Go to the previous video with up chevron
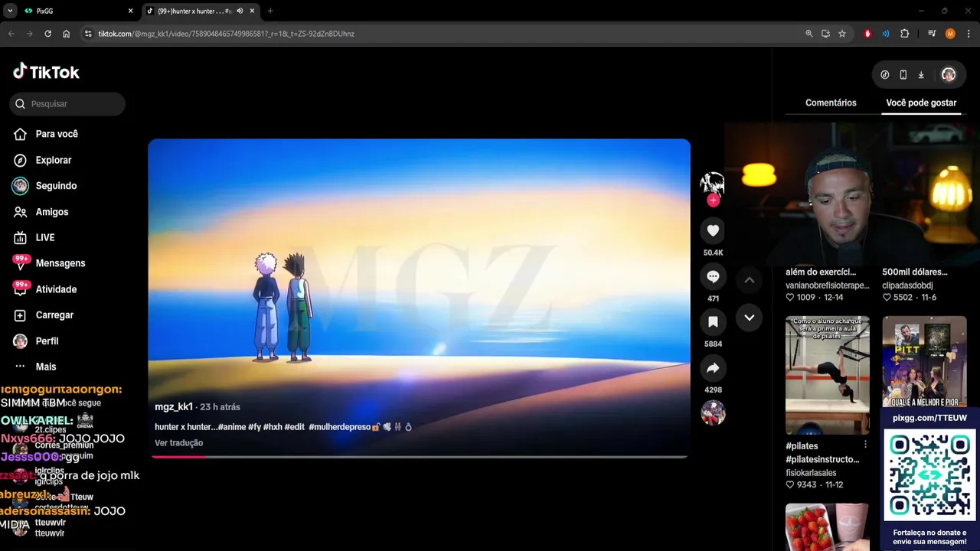 click(x=750, y=280)
